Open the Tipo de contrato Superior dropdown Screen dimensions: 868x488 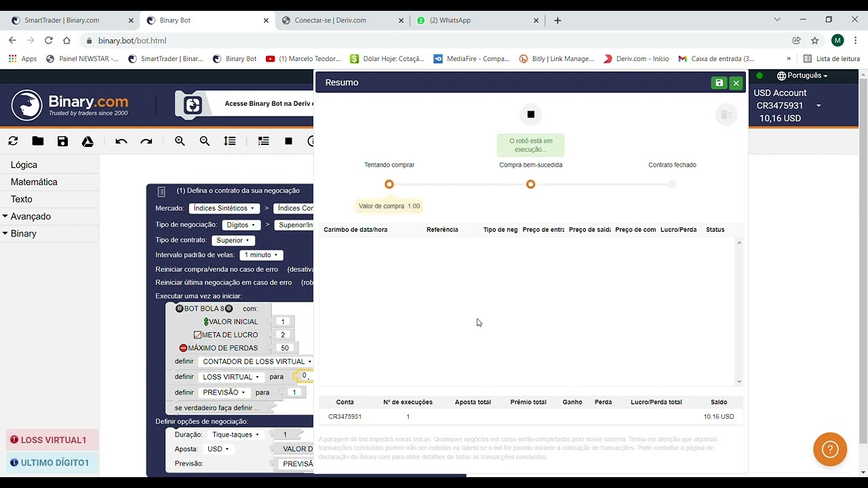[x=233, y=241]
